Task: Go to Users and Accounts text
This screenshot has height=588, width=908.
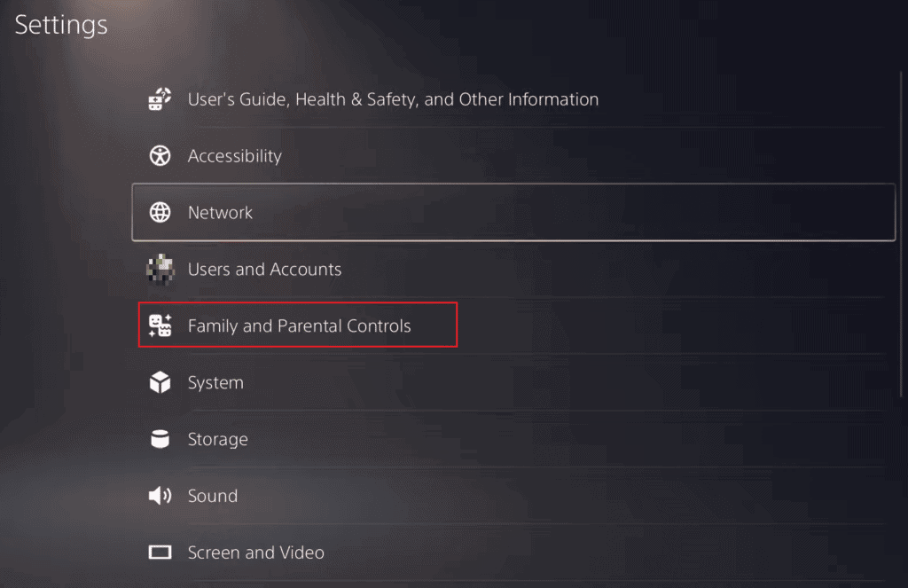Action: 264,270
